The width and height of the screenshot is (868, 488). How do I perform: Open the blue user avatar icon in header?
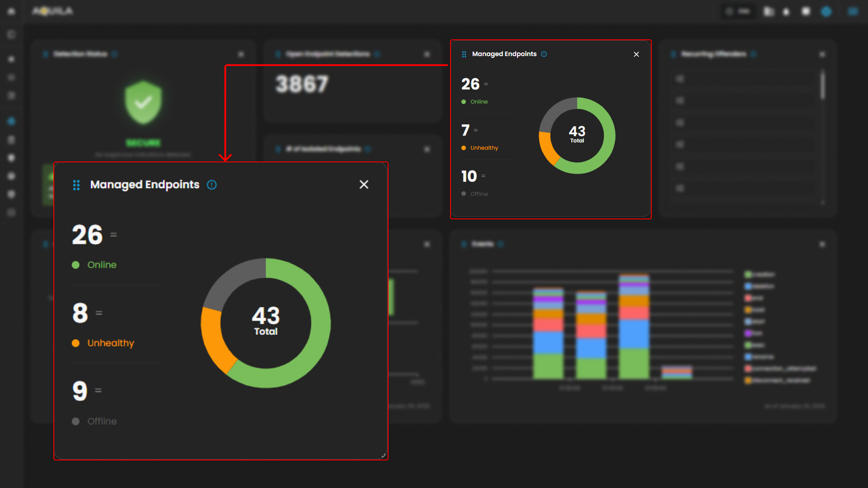[826, 12]
